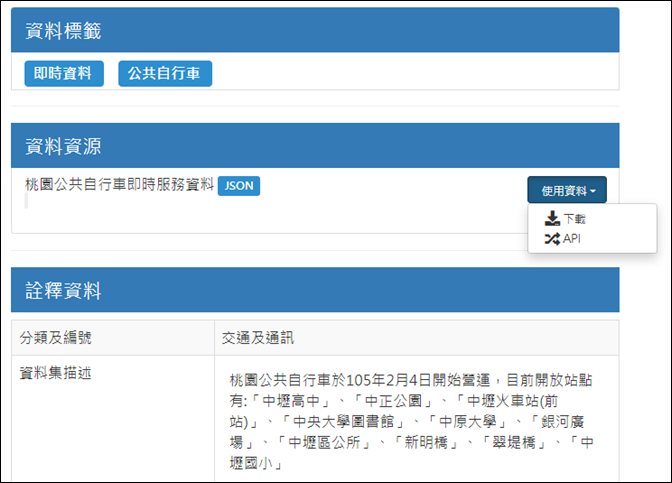Image resolution: width=672 pixels, height=483 pixels.
Task: Open the 使用資料 dropdown button
Action: pyautogui.click(x=567, y=190)
